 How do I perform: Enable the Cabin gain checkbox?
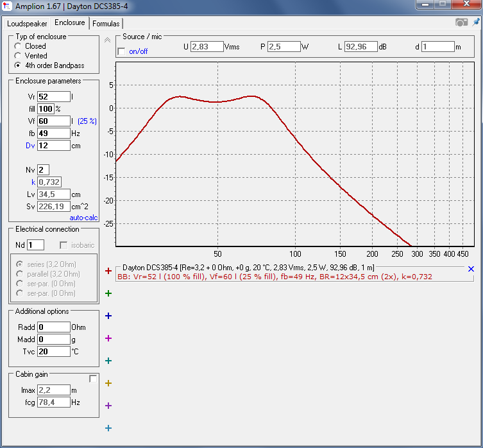[x=93, y=379]
